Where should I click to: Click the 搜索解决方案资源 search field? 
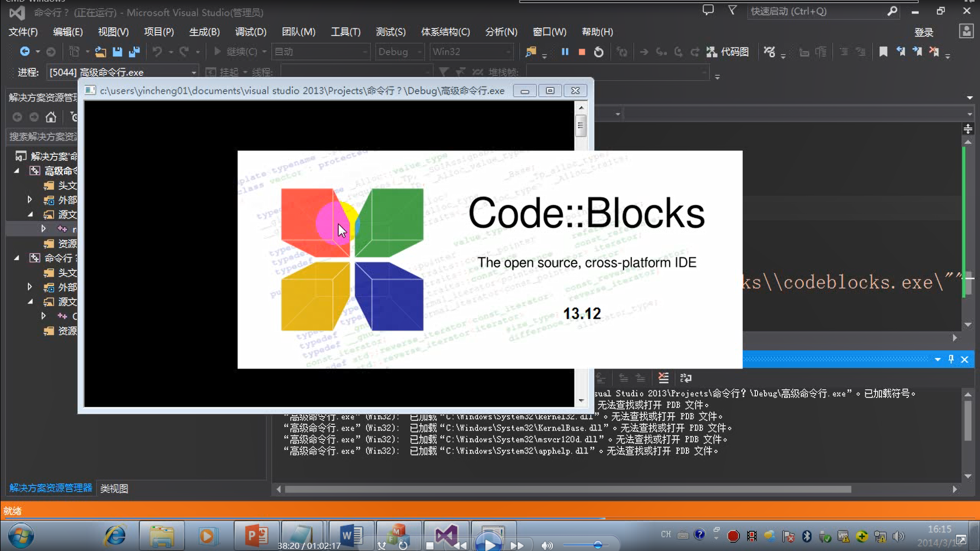43,137
